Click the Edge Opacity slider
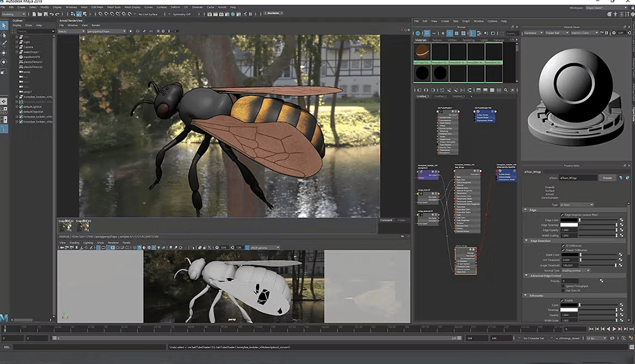Screen dimensions: 635x364 pyautogui.click(x=597, y=230)
